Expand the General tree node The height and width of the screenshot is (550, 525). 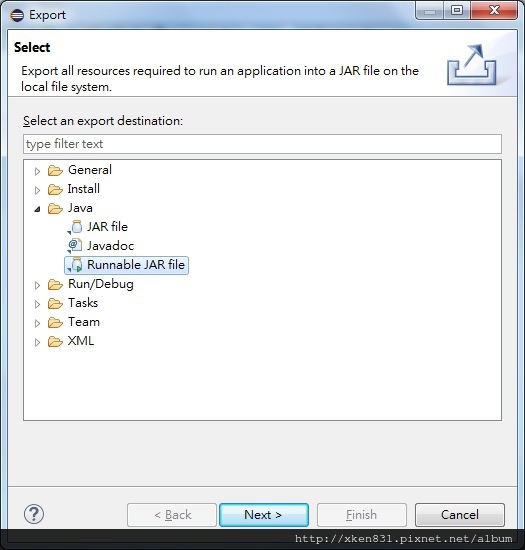(x=38, y=171)
